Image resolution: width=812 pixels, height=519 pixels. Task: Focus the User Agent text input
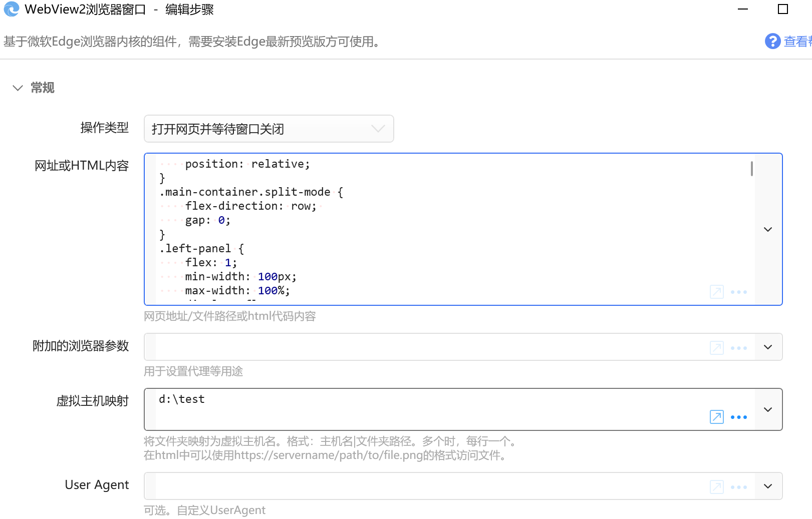(431, 486)
